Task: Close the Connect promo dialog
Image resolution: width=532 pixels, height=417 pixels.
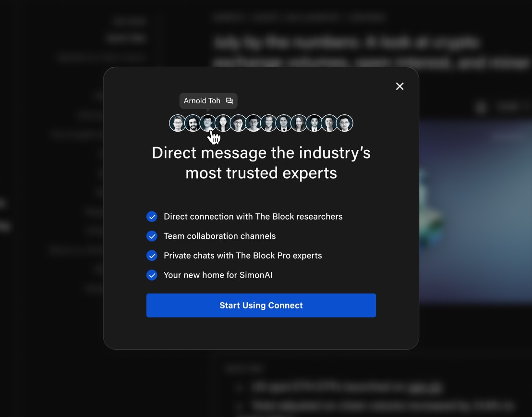Action: (399, 86)
